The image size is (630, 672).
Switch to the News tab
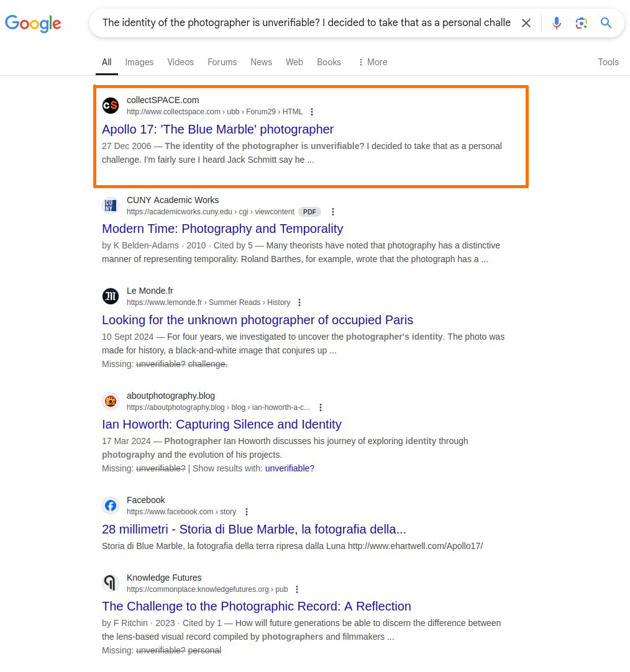point(261,62)
